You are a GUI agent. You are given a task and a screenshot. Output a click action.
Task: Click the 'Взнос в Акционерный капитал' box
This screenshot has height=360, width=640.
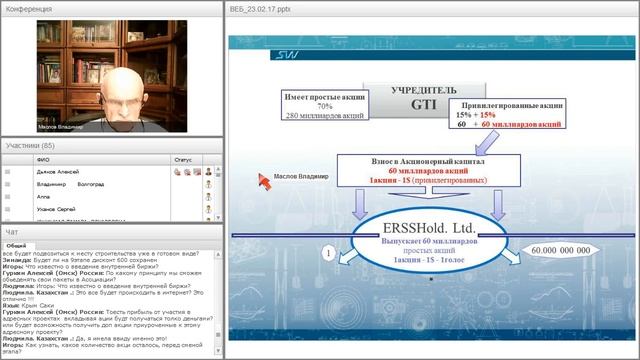point(429,171)
